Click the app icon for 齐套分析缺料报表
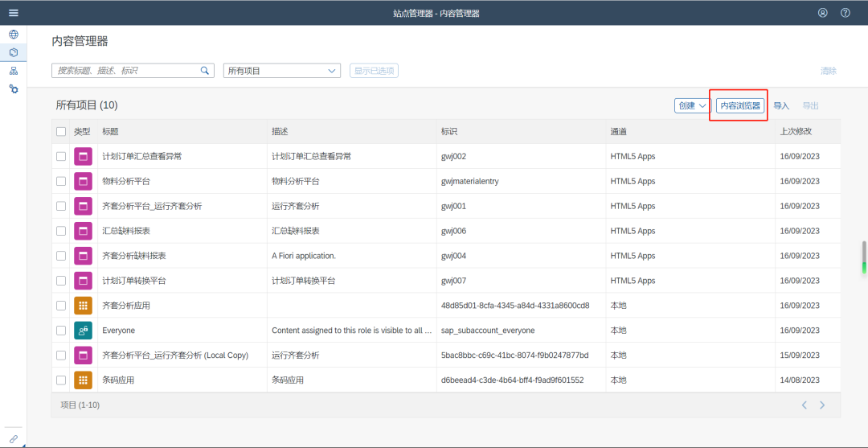Screen dimensions: 868x448 click(x=83, y=256)
